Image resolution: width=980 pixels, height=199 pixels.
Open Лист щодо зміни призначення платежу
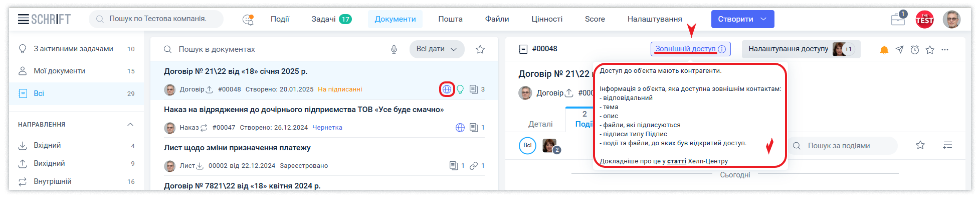[x=324, y=156]
